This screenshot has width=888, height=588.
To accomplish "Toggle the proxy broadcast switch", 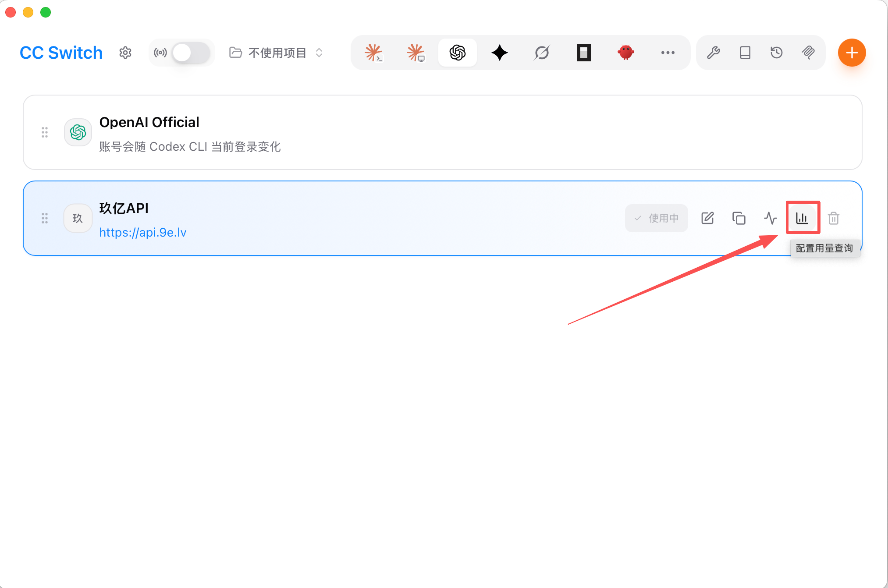I will tap(191, 53).
